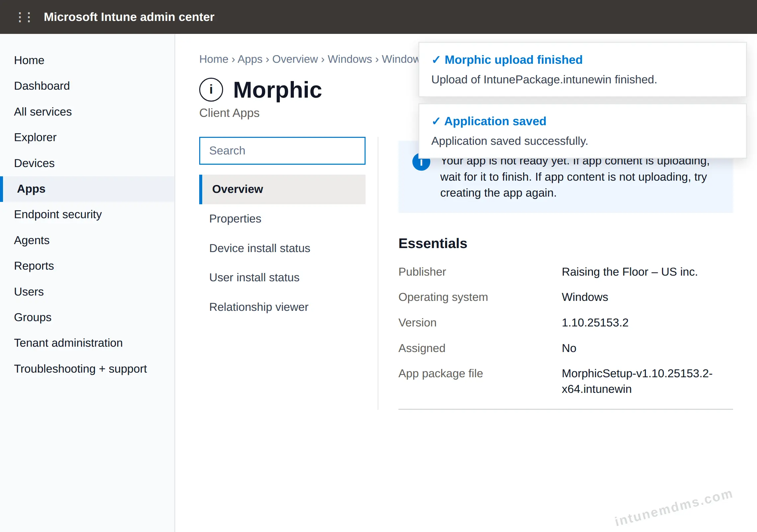Click the Client Apps subtitle
This screenshot has height=532, width=757.
[229, 113]
